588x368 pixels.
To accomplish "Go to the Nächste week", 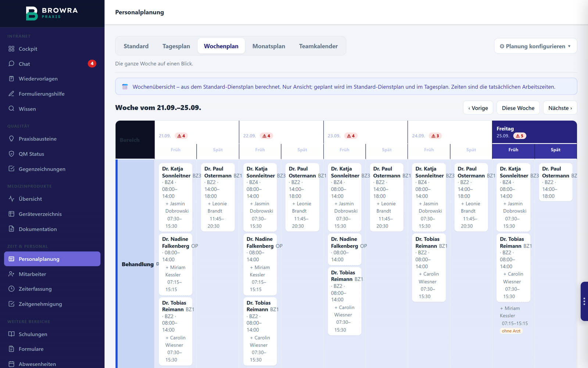I will (560, 108).
